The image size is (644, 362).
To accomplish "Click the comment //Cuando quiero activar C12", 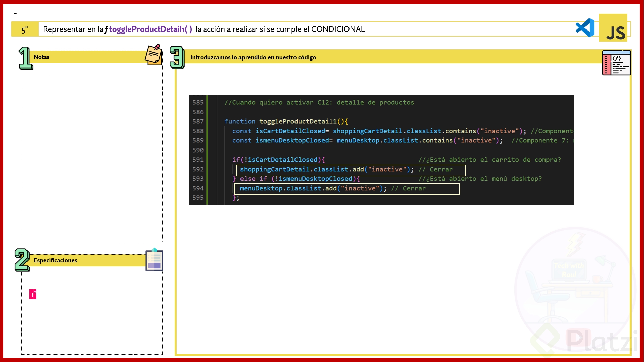I will pyautogui.click(x=319, y=102).
